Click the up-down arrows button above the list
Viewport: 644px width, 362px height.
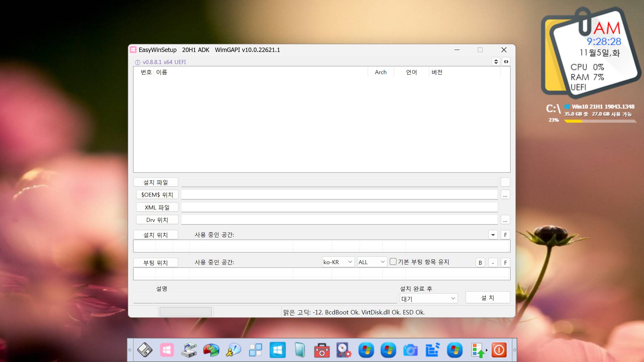pos(496,62)
